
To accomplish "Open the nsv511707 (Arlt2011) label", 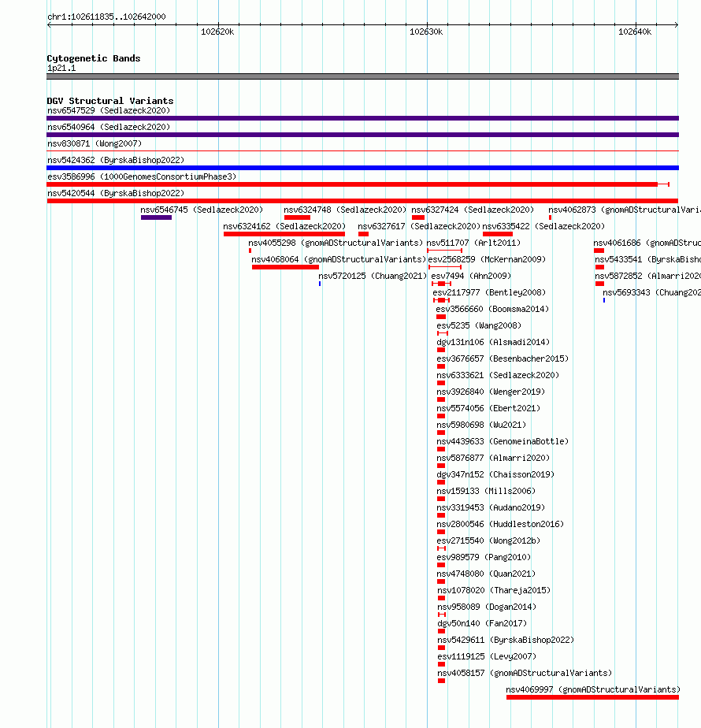I will (473, 243).
